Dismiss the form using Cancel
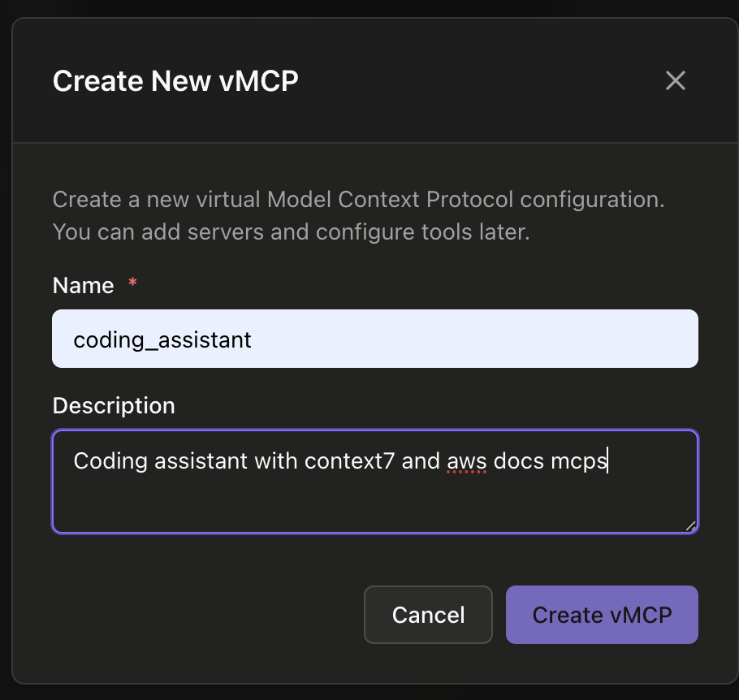 [428, 615]
